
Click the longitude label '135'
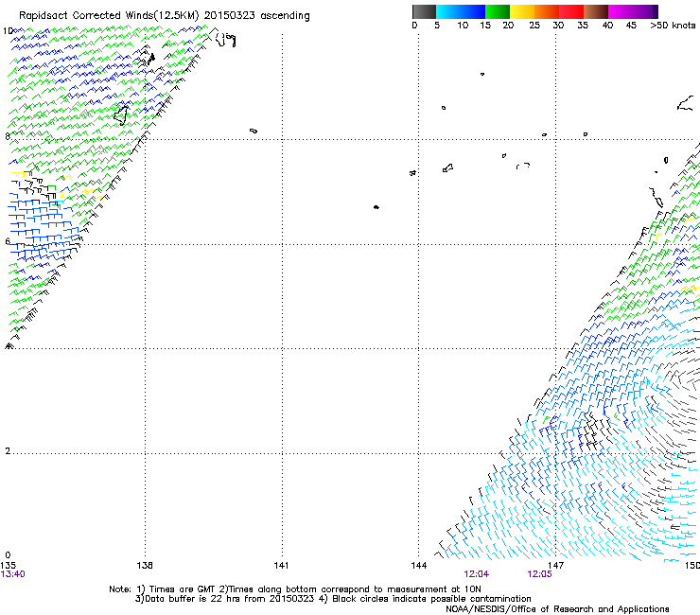[8, 566]
